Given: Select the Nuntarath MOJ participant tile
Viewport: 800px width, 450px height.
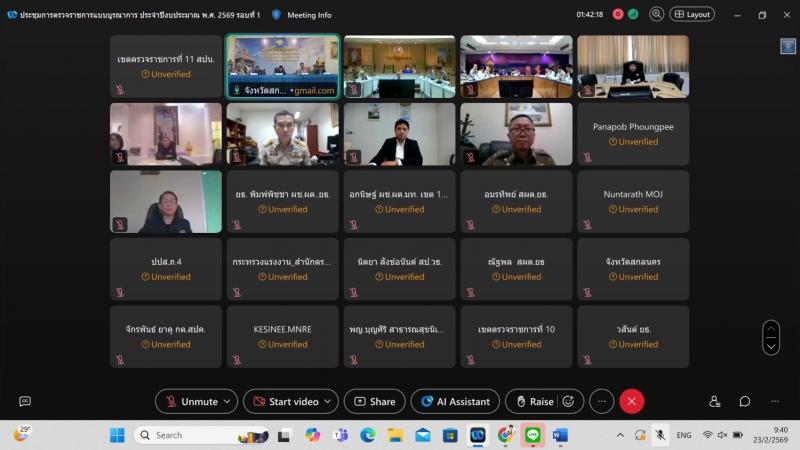Looking at the screenshot, I should click(633, 202).
